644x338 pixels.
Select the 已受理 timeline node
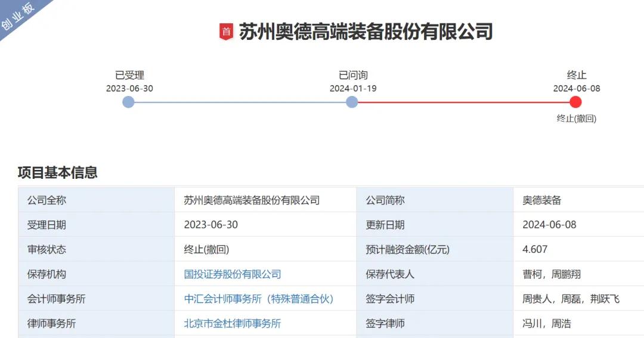pyautogui.click(x=129, y=102)
